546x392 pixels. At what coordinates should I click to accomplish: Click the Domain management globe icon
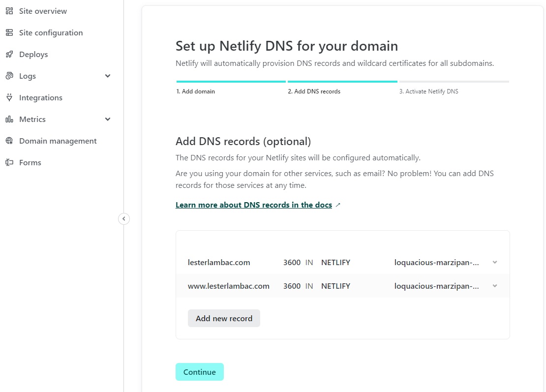pos(9,141)
